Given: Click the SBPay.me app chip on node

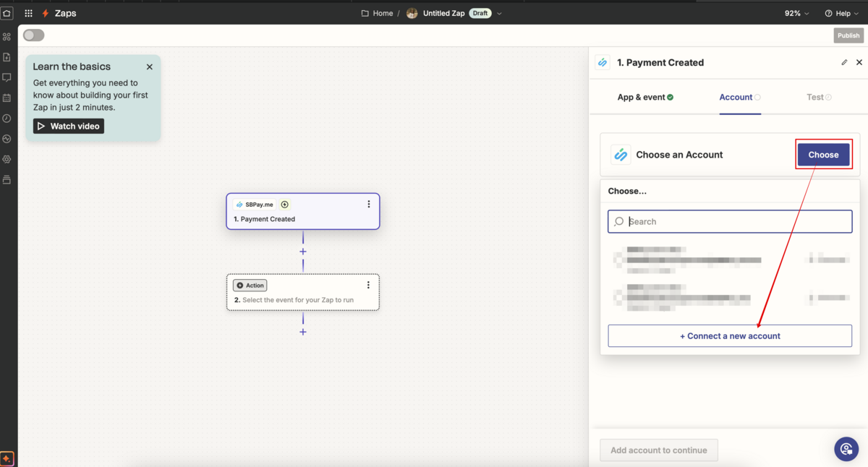Looking at the screenshot, I should 255,205.
